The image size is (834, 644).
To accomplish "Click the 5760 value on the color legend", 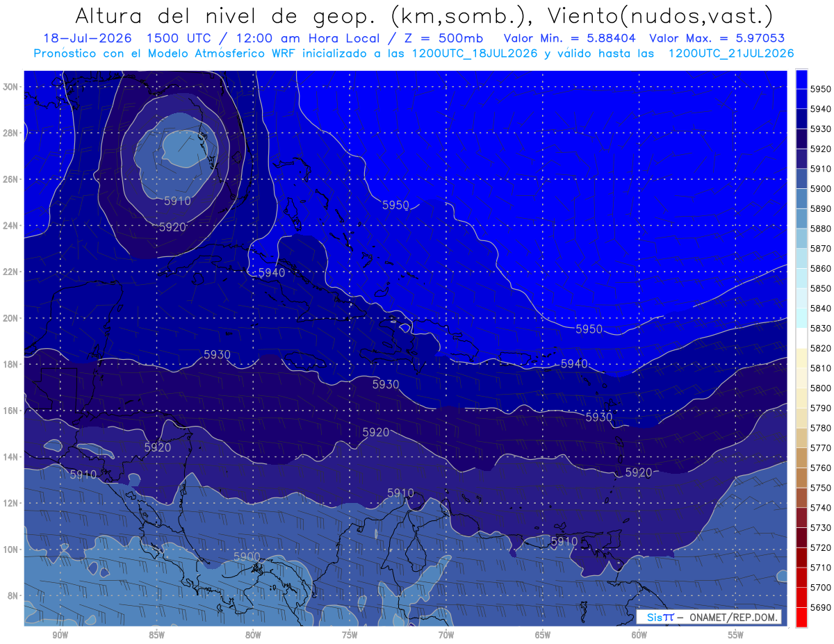I will click(x=820, y=468).
